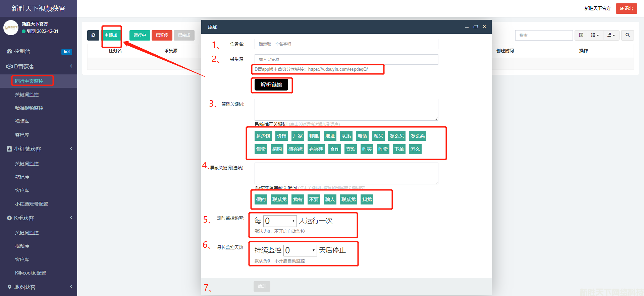Viewport: 644px width, 296px height.
Task: Open the 定时监控频率 days dropdown
Action: (280, 221)
